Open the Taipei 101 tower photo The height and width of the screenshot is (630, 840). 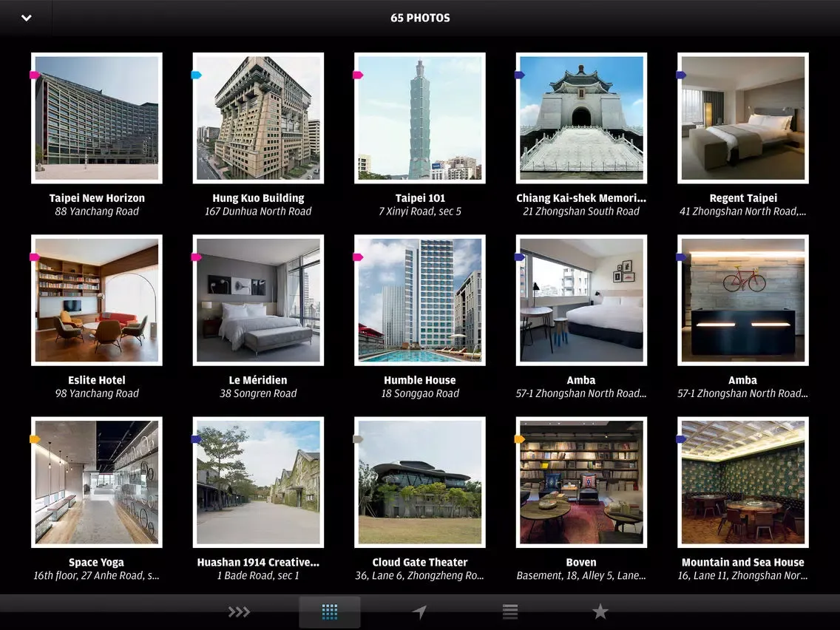(x=420, y=118)
